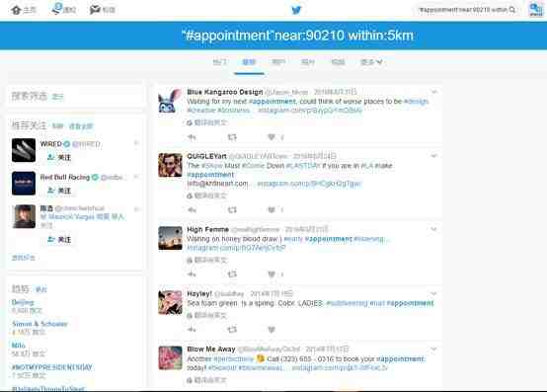Screen dimensions: 547x392
Task: Click the search magnifier icon
Action: [x=512, y=10]
